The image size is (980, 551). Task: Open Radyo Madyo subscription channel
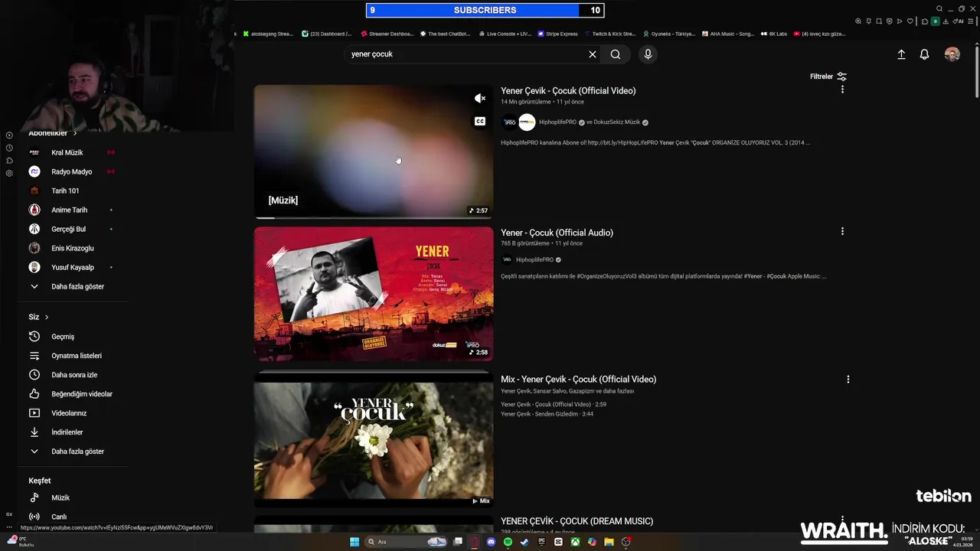tap(73, 171)
